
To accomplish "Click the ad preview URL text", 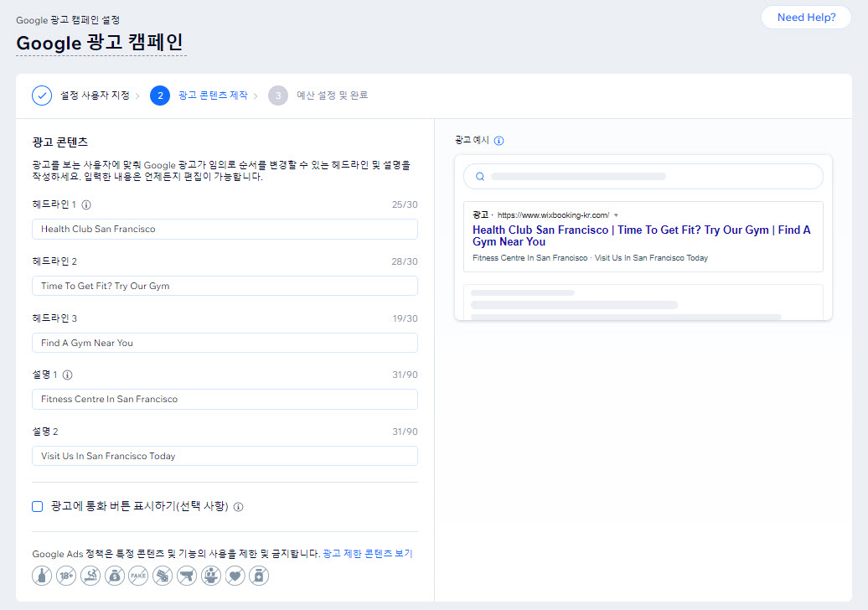I will coord(553,215).
